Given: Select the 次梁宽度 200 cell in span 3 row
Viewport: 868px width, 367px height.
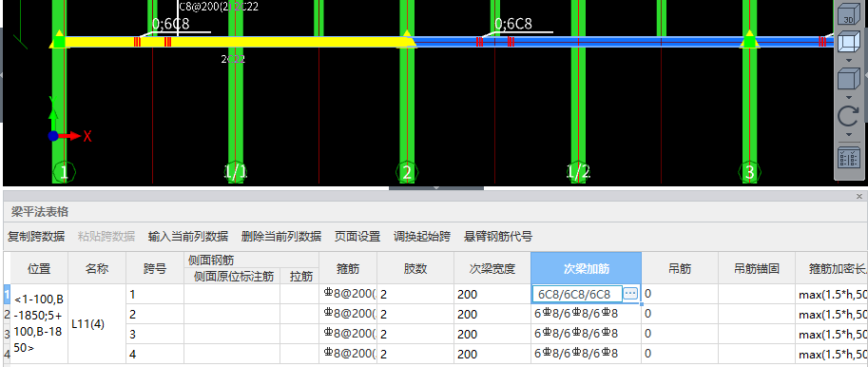Looking at the screenshot, I should tap(492, 334).
